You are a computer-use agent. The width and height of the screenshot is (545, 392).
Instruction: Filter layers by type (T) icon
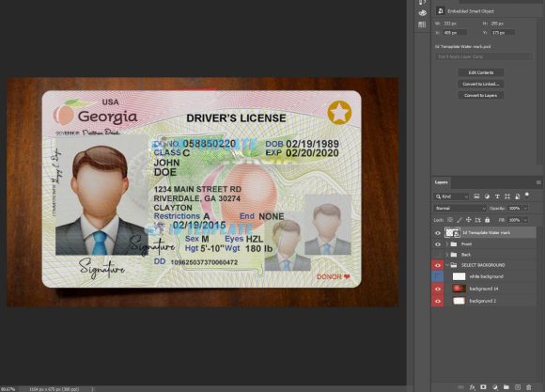(497, 196)
